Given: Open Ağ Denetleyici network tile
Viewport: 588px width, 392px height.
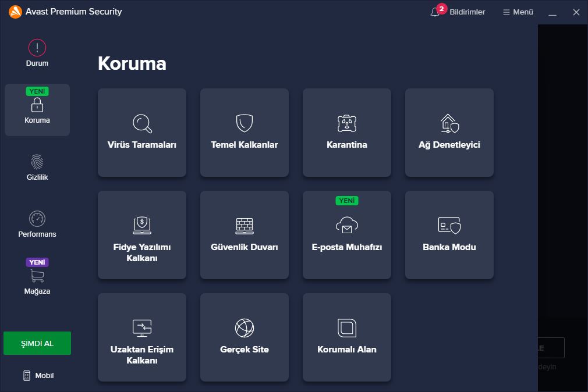Looking at the screenshot, I should (449, 133).
